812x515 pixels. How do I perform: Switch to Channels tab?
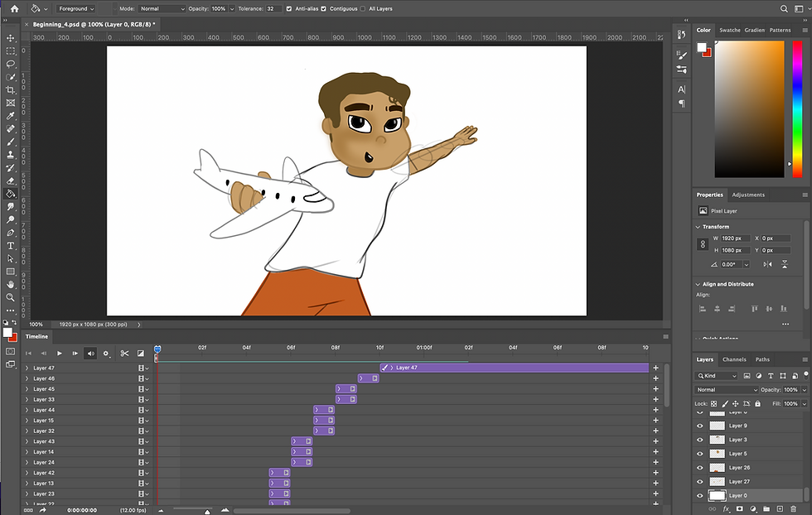734,359
